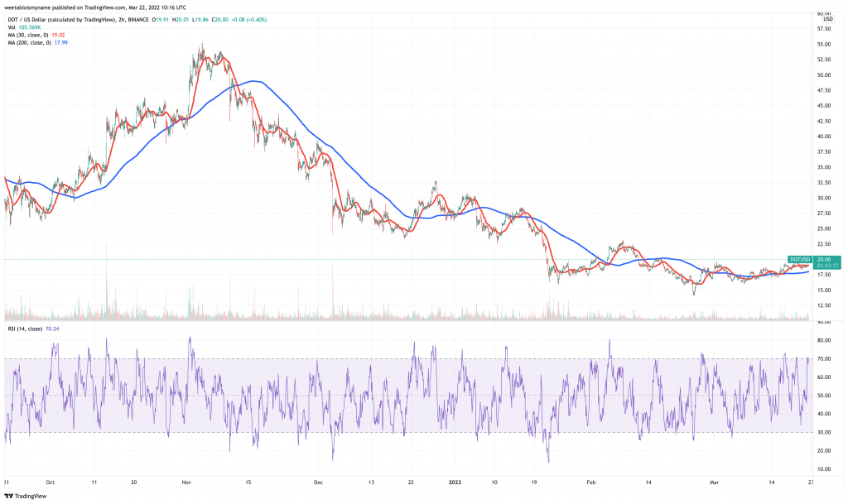Click the Feb label on time axis
This screenshot has height=504, width=848.
591,482
